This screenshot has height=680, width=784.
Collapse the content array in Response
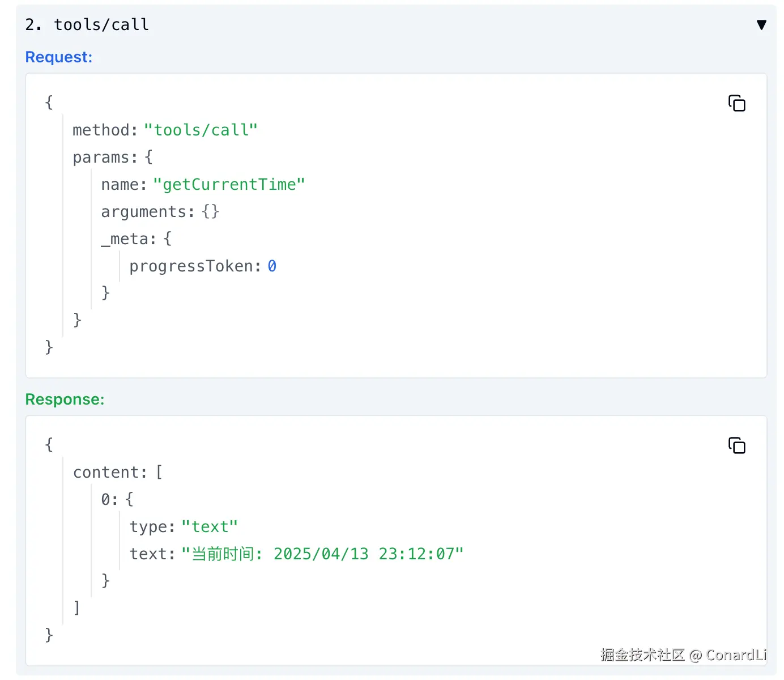(x=106, y=473)
